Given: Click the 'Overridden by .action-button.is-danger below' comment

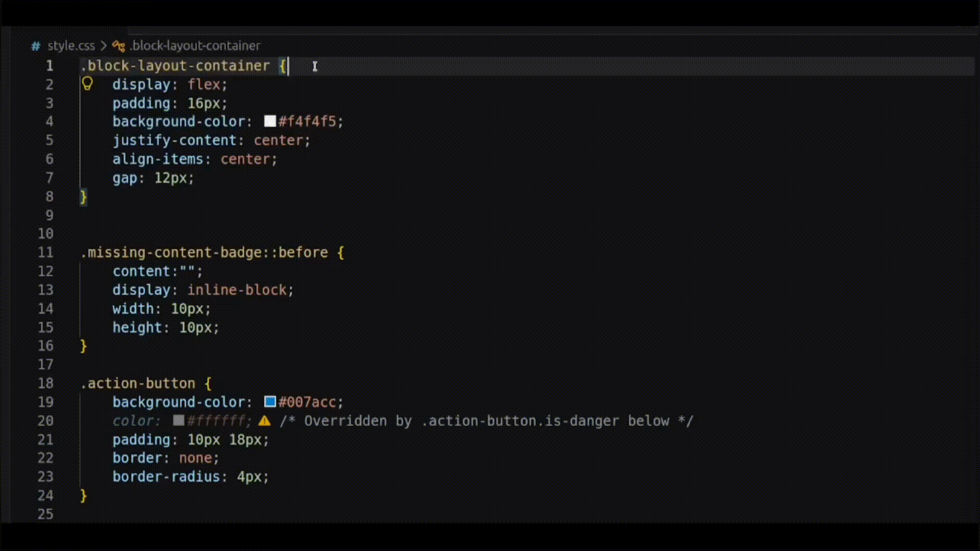Looking at the screenshot, I should [x=486, y=421].
